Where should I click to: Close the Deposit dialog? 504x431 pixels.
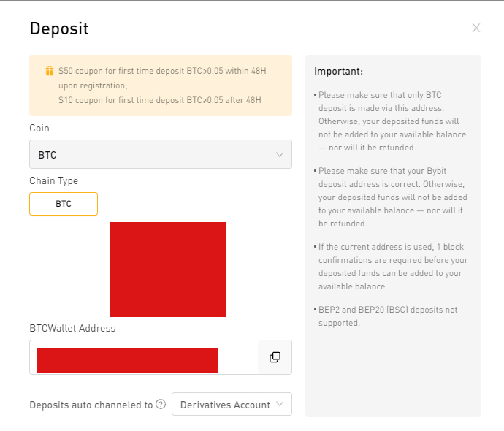coord(476,28)
